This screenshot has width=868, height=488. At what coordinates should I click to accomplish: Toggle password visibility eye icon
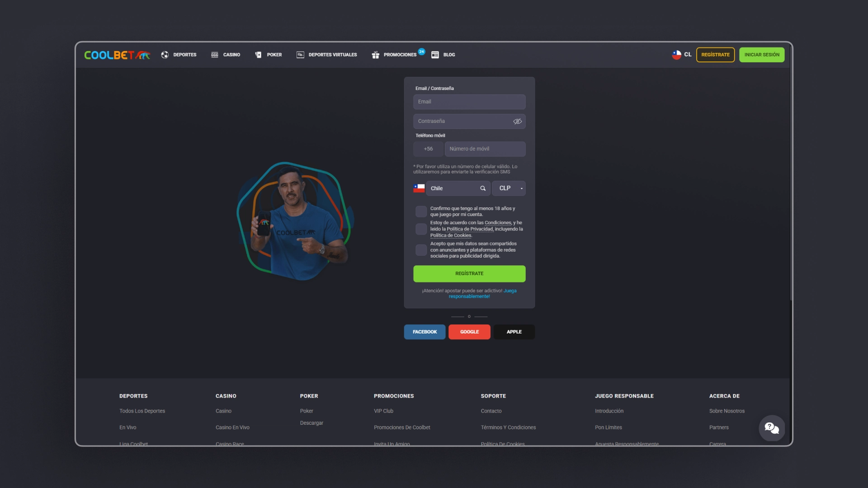[x=518, y=121]
